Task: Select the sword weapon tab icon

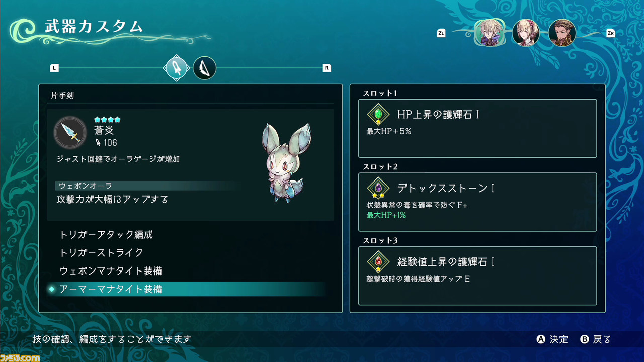Action: [177, 68]
